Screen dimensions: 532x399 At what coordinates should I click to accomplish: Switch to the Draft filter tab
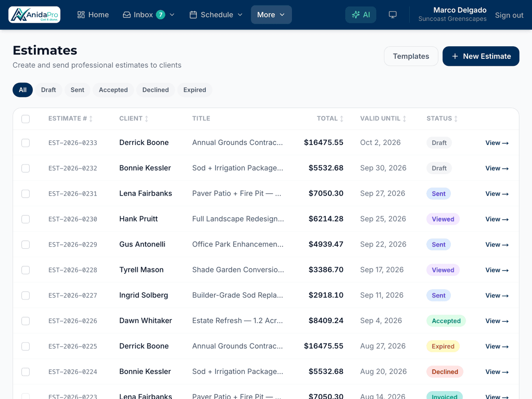49,90
